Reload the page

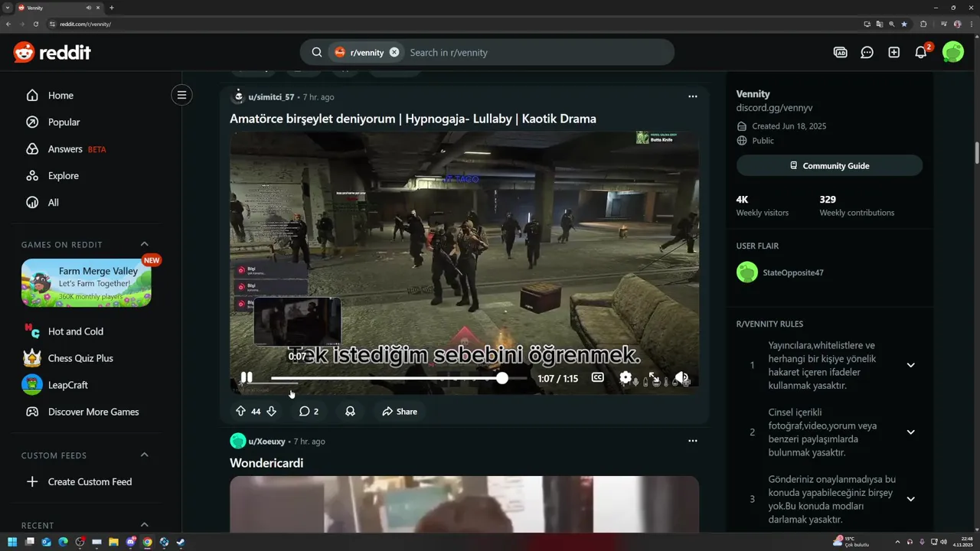(x=35, y=24)
